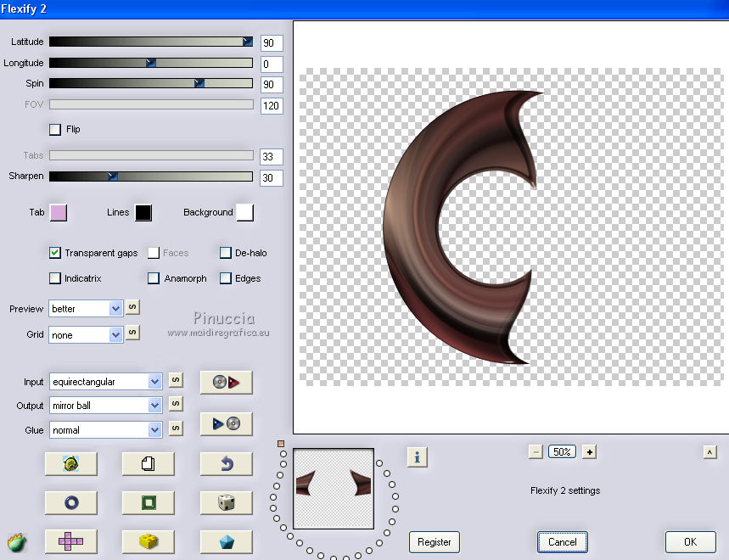Click the yellow brick icon button
Viewport: 729px width, 560px height.
[148, 541]
